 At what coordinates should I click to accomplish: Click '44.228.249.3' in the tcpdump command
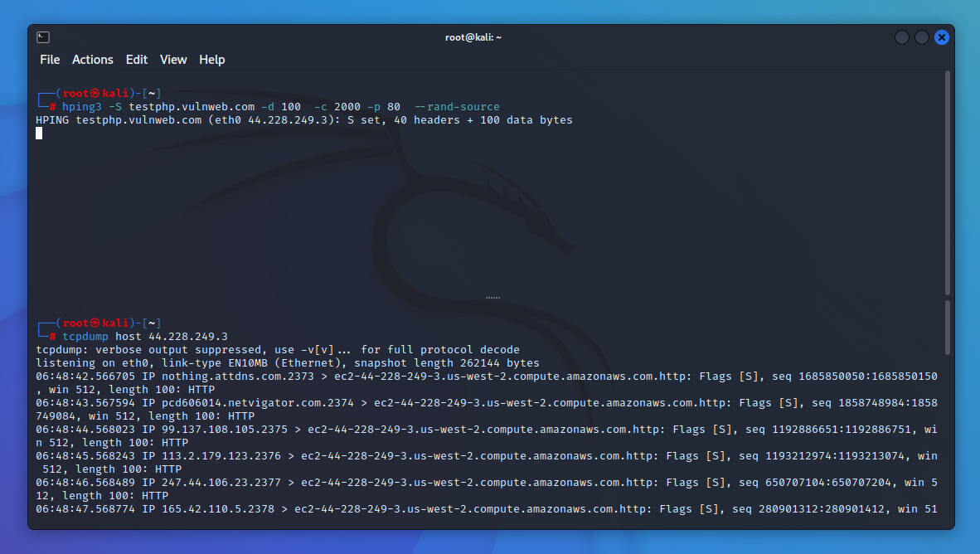(x=188, y=337)
